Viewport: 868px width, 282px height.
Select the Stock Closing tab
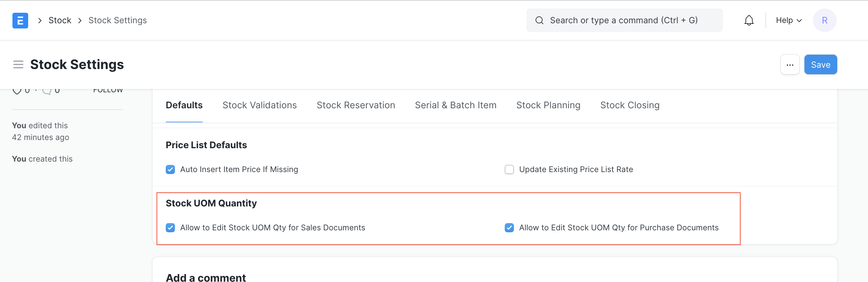coord(630,105)
